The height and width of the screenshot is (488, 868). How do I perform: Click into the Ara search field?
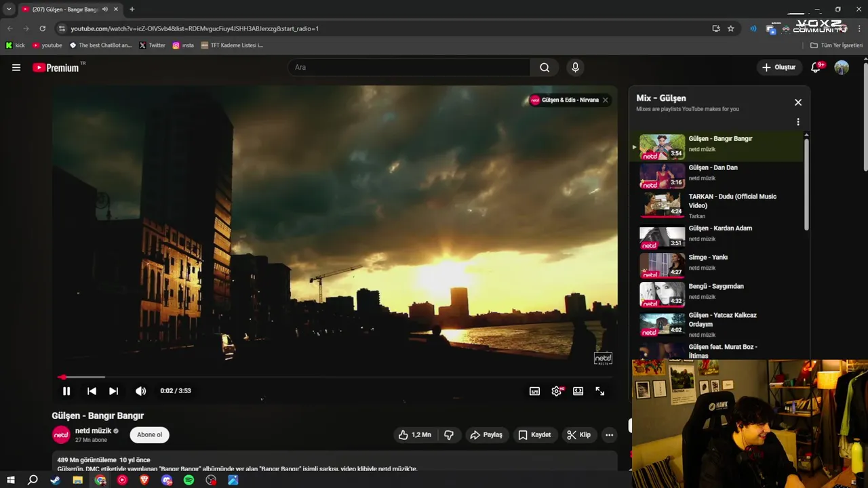tap(409, 67)
